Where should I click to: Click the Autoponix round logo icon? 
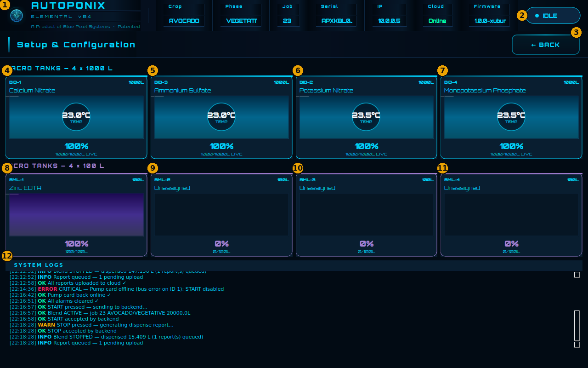pos(17,16)
